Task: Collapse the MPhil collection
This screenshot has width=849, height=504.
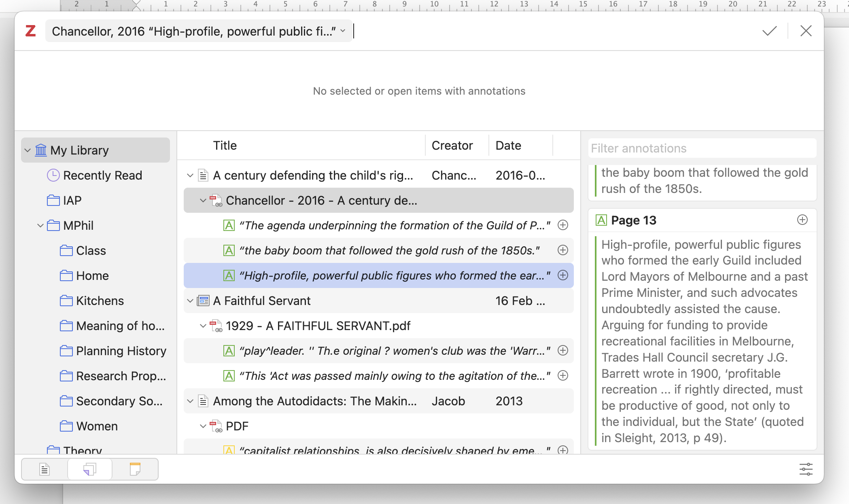Action: (x=40, y=226)
